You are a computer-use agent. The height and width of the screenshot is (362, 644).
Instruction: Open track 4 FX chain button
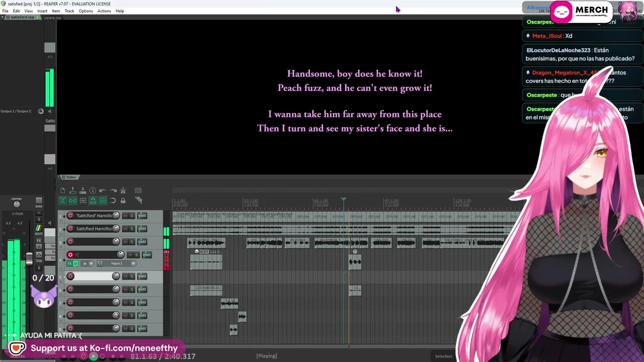pyautogui.click(x=70, y=263)
